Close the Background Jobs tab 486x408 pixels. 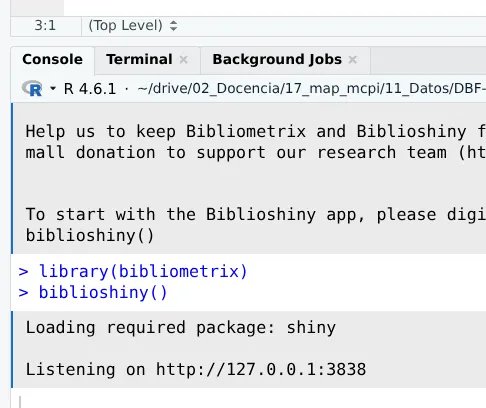pyautogui.click(x=353, y=60)
